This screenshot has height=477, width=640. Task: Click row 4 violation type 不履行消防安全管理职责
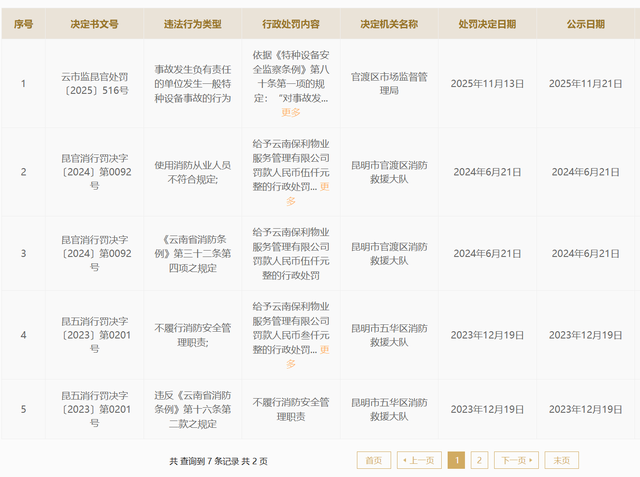193,335
